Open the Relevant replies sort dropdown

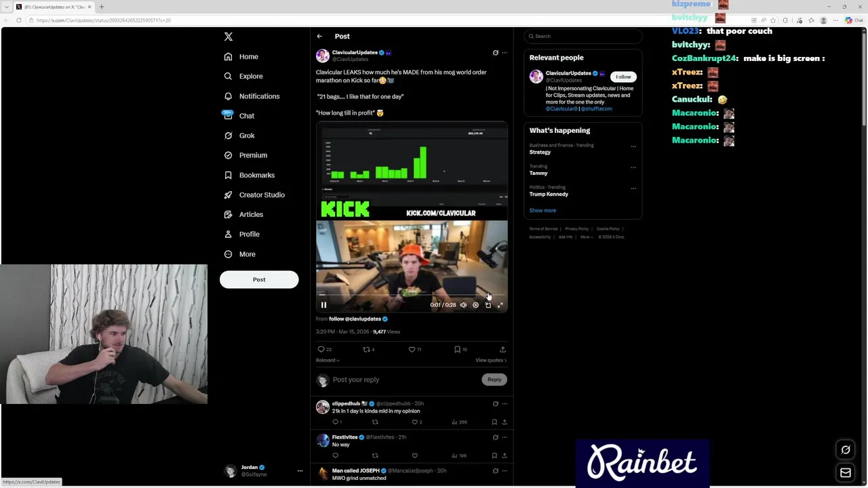click(328, 361)
